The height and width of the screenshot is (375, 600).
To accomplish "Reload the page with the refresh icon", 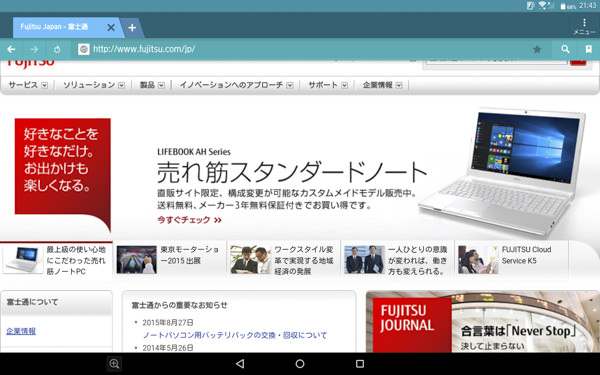I will tap(57, 49).
